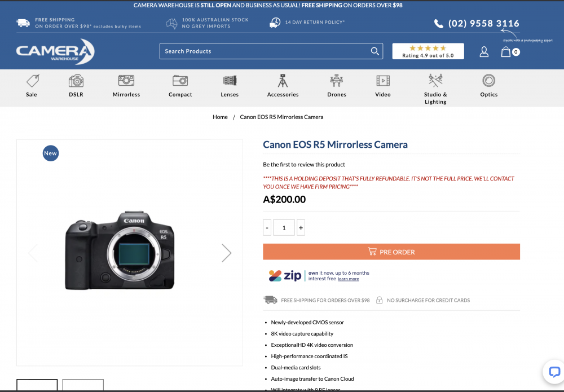Decrease quantity with minus button
Screen dimensions: 564x392
click(x=267, y=228)
